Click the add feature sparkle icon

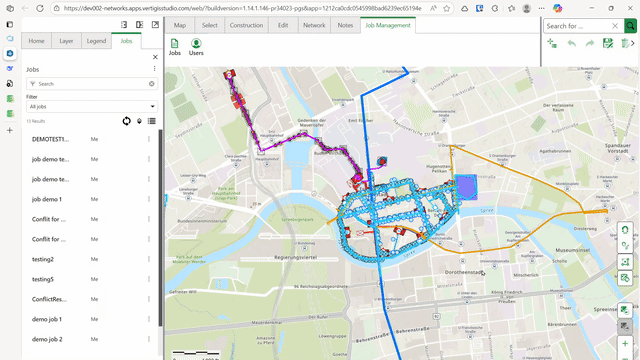[x=552, y=43]
